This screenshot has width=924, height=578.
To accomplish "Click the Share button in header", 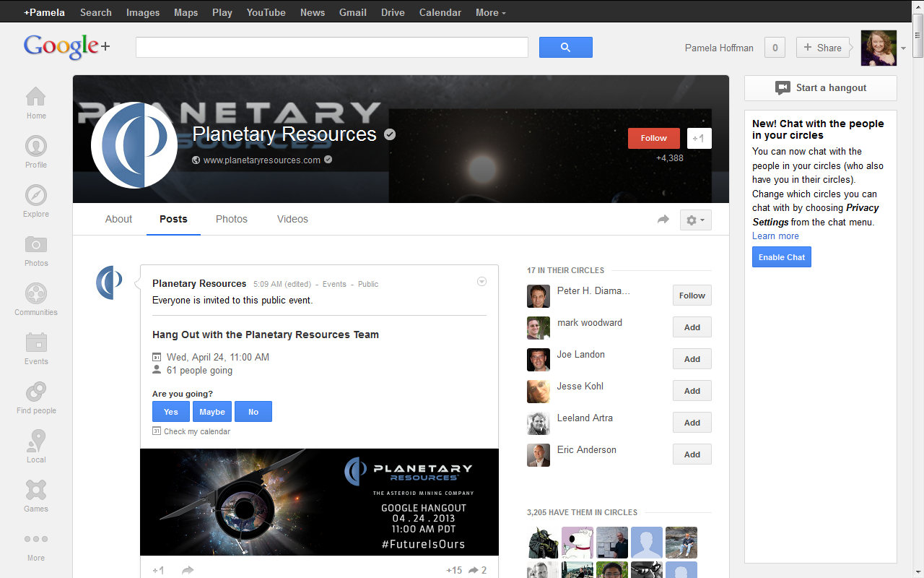I will [823, 48].
